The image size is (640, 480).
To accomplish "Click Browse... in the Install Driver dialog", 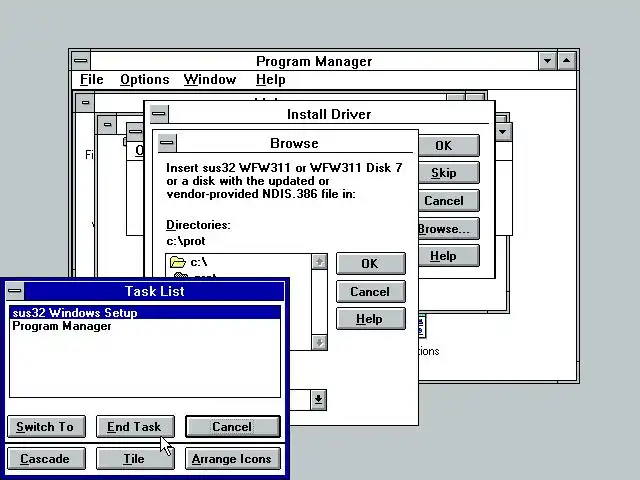I will coord(449,229).
